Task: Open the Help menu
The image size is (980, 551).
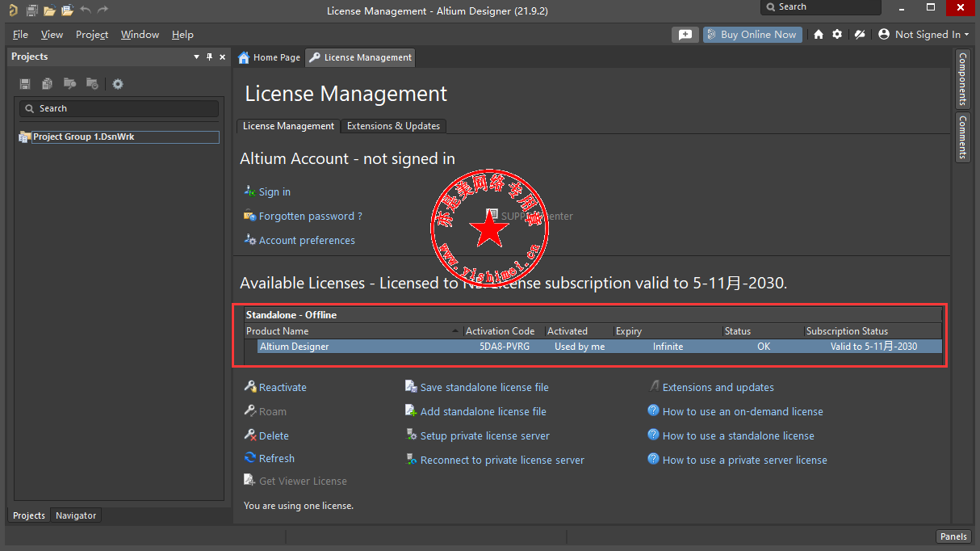Action: click(x=182, y=35)
